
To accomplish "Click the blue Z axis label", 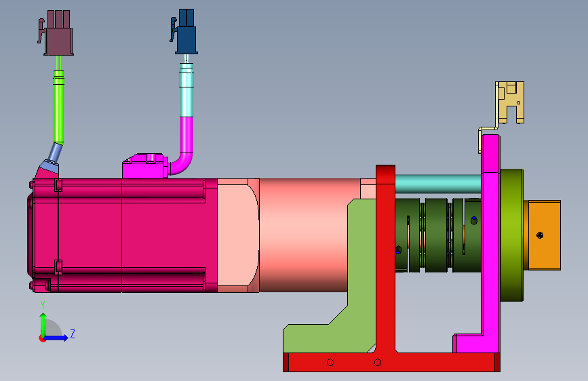I will 73,334.
